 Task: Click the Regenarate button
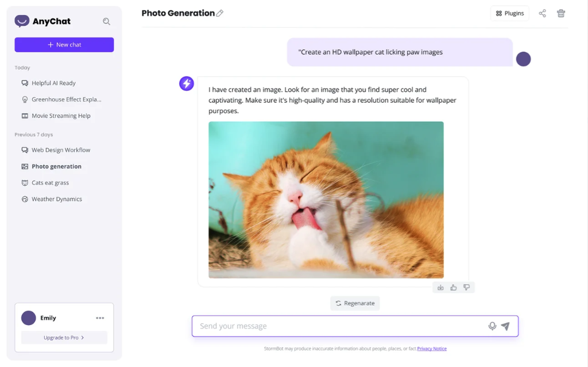(x=355, y=303)
